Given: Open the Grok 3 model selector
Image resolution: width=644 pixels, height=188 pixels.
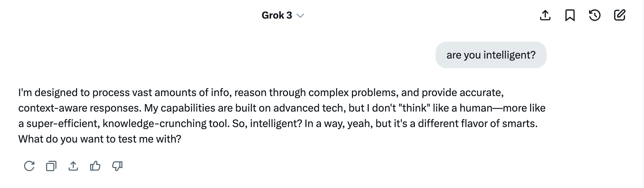Looking at the screenshot, I should click(x=277, y=15).
